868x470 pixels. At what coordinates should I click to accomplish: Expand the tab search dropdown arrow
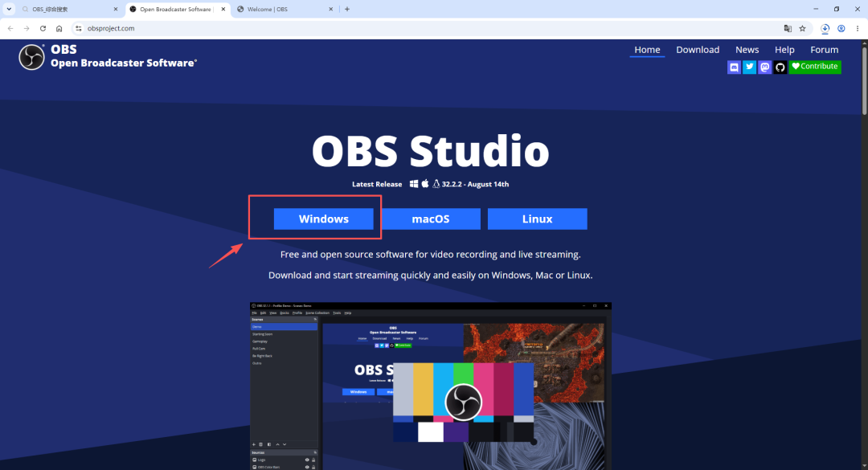(x=9, y=9)
